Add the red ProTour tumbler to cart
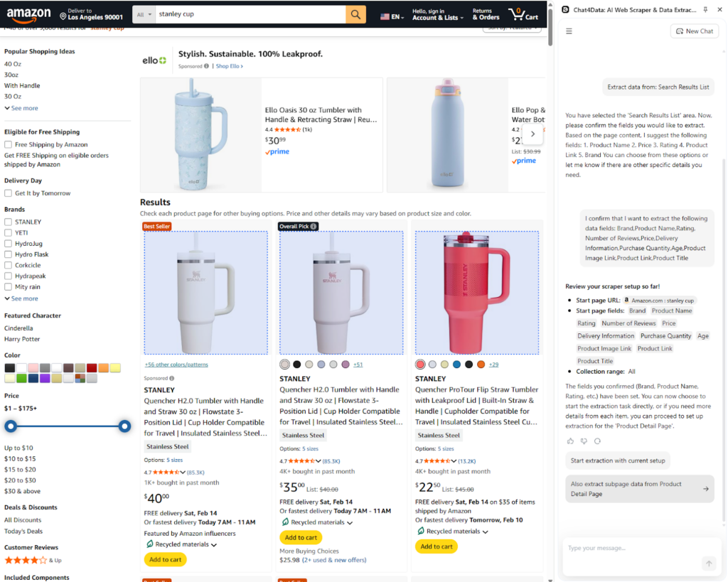Screen dimensions: 728x582 tap(436, 546)
